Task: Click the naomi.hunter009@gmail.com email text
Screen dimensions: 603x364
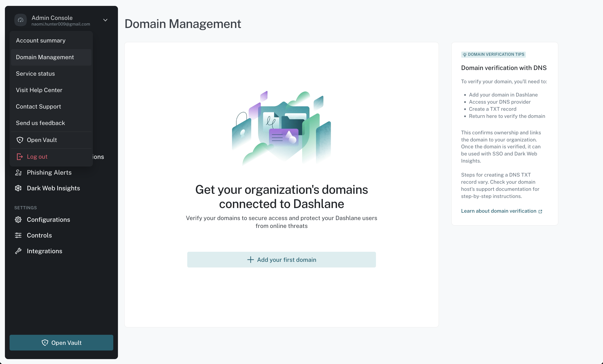Action: (x=61, y=24)
